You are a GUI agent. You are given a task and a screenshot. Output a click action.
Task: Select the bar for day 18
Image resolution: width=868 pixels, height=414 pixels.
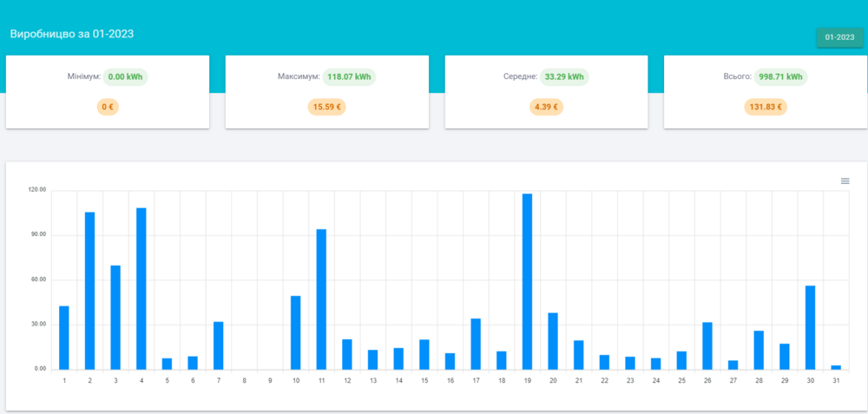pyautogui.click(x=502, y=360)
